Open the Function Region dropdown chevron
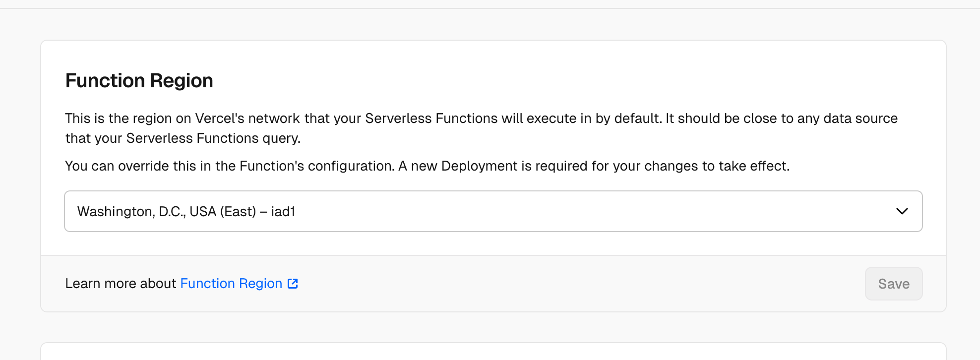This screenshot has width=980, height=360. pyautogui.click(x=902, y=211)
